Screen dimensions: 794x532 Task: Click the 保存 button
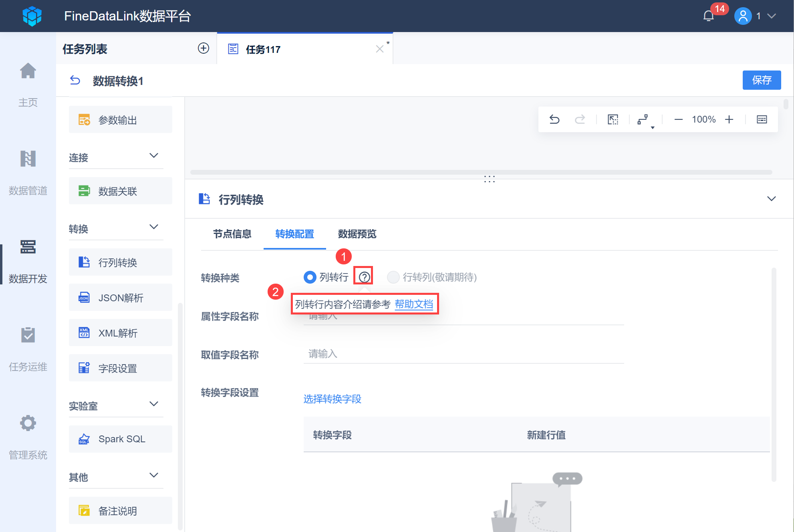tap(761, 80)
